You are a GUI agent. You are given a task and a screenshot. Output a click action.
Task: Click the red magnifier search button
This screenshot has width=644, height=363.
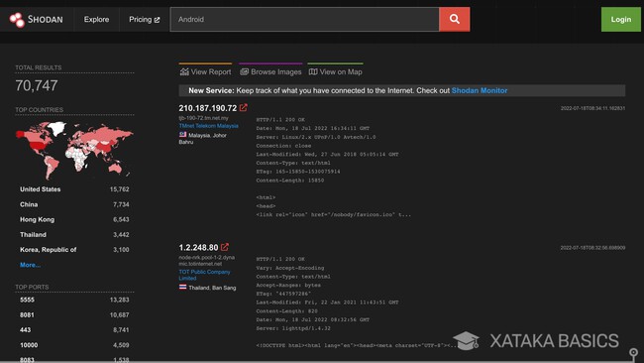[454, 19]
